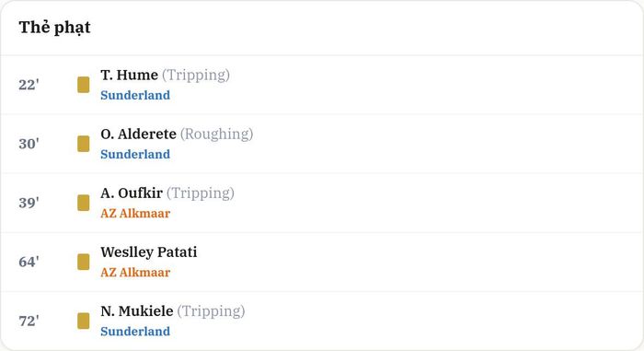The width and height of the screenshot is (644, 351).
Task: Click the (Roughing) foul reason text
Action: click(216, 135)
